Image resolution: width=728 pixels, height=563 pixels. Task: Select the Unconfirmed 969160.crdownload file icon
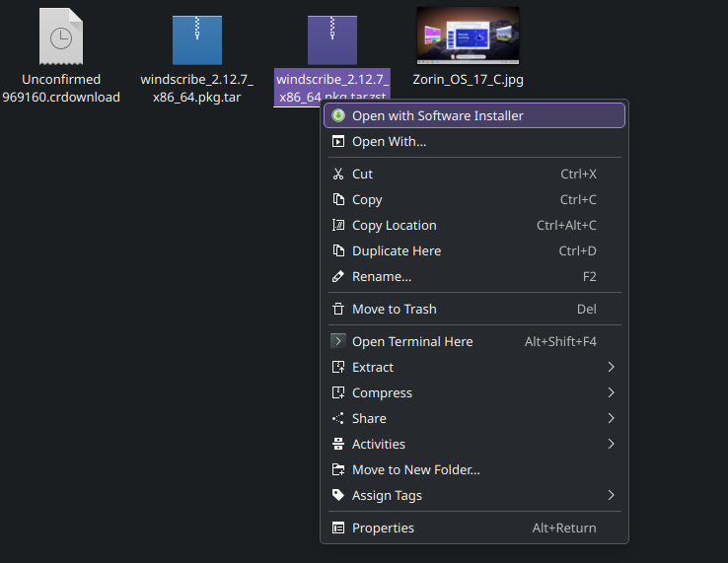61,36
